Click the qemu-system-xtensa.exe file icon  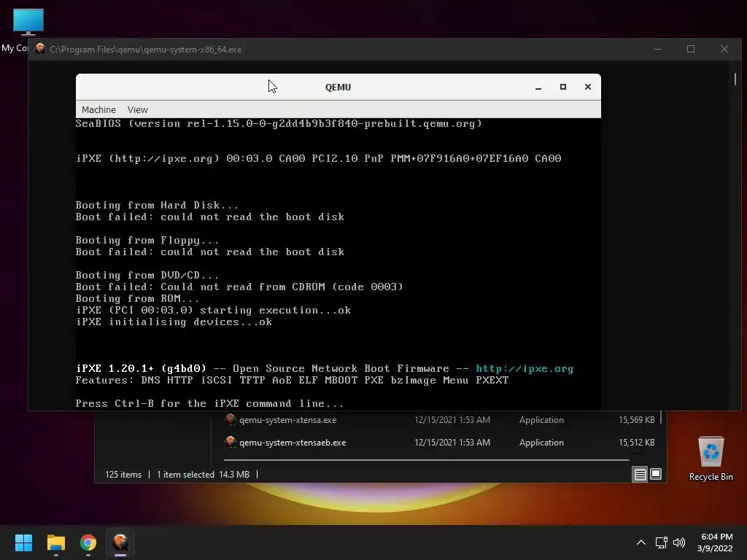231,419
